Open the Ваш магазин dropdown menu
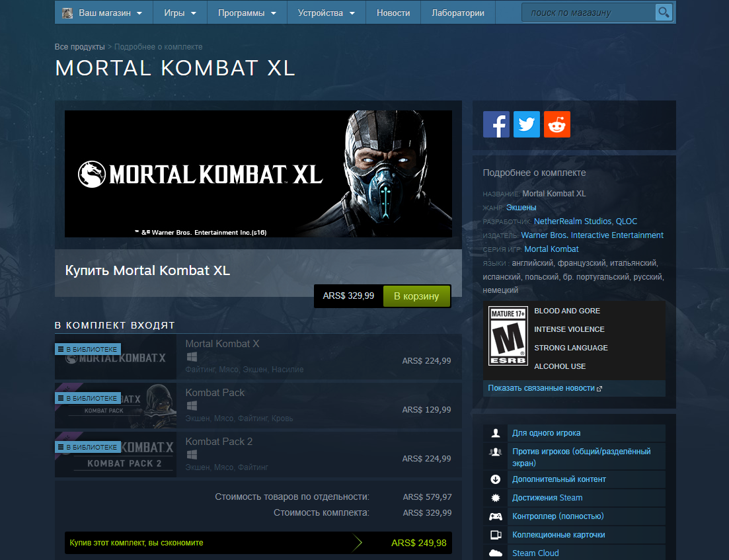 (104, 13)
